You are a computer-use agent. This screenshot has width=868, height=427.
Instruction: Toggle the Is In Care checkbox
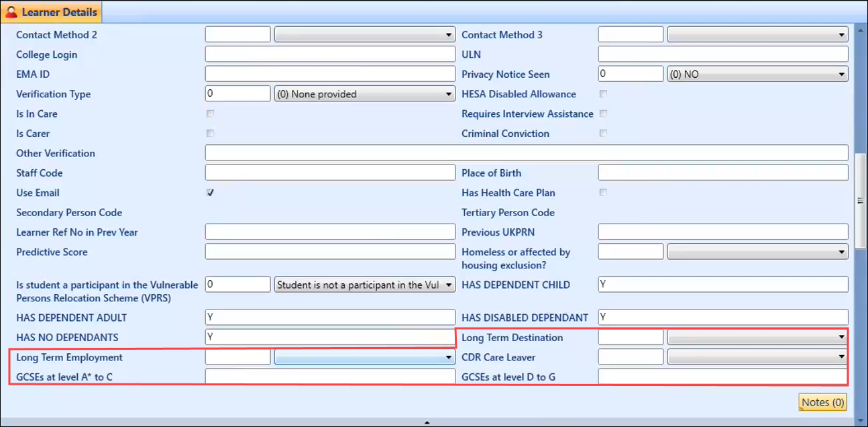click(211, 113)
